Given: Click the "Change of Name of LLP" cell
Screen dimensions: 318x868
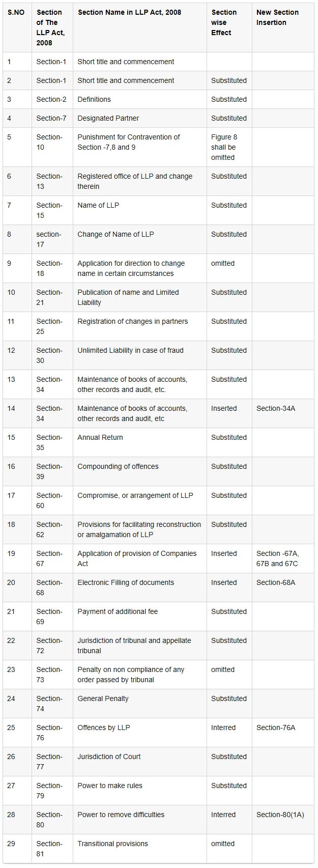Looking at the screenshot, I should 115,234.
